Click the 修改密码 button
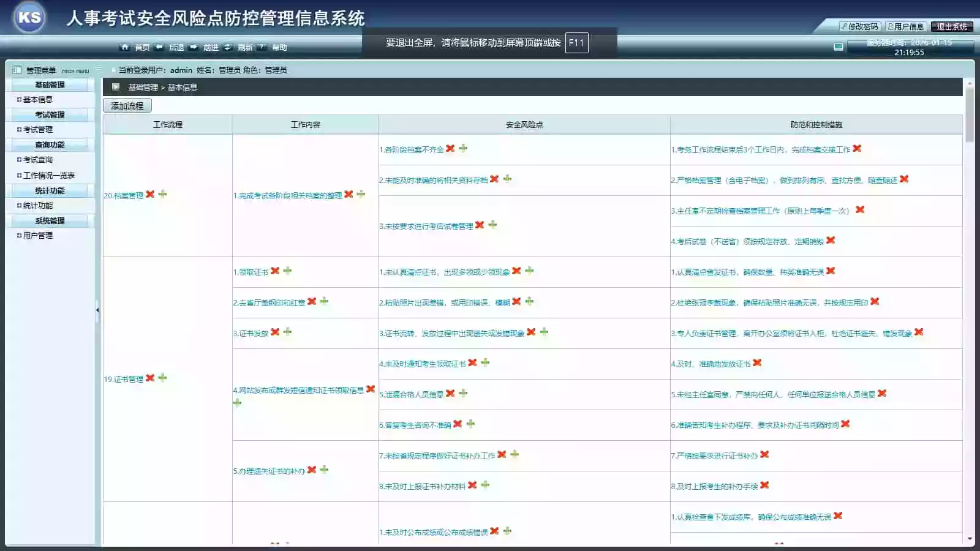Viewport: 980px width, 551px height. [860, 26]
